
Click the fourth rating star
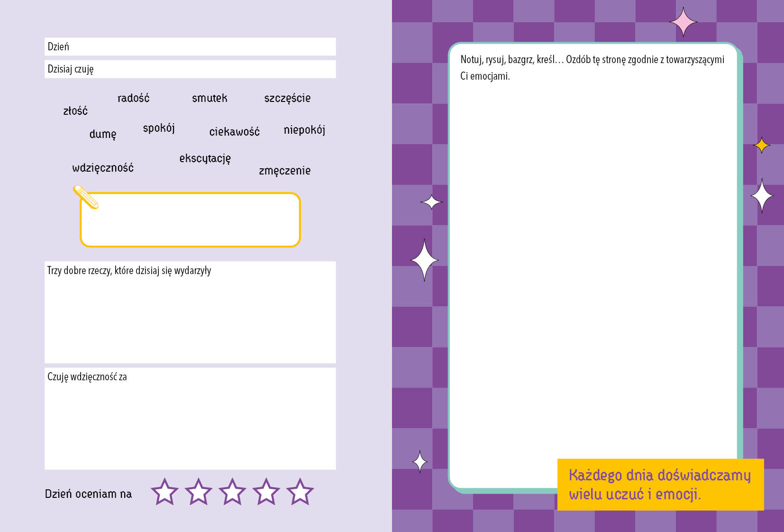coord(266,492)
